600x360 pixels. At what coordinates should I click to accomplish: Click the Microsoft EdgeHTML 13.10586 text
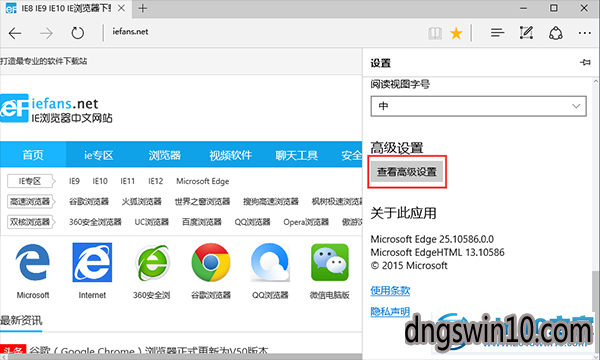click(437, 252)
